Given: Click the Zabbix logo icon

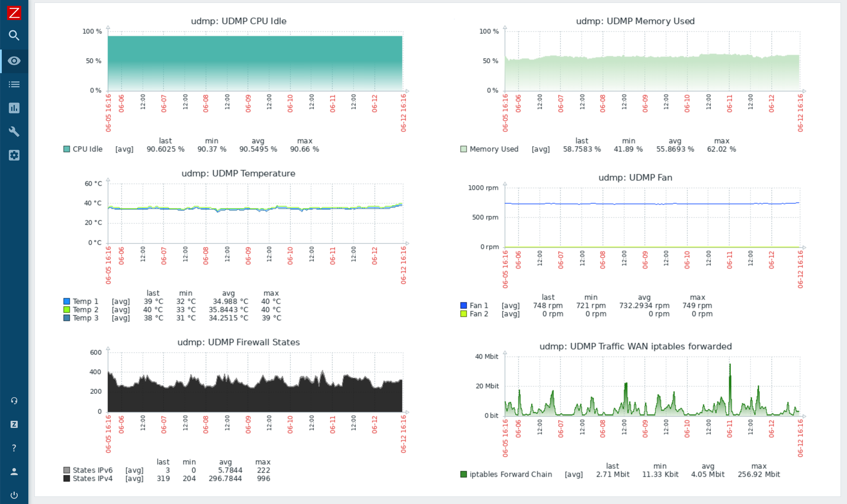Looking at the screenshot, I should click(14, 13).
